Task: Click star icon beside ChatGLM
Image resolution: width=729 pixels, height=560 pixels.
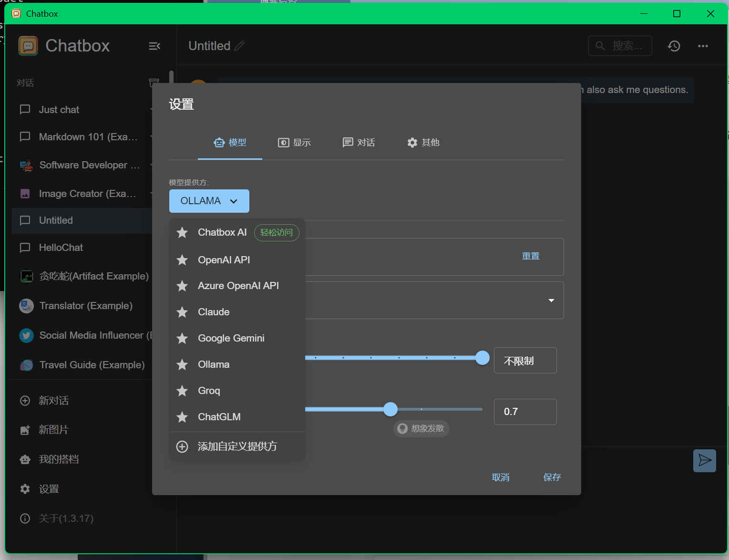Action: 182,417
